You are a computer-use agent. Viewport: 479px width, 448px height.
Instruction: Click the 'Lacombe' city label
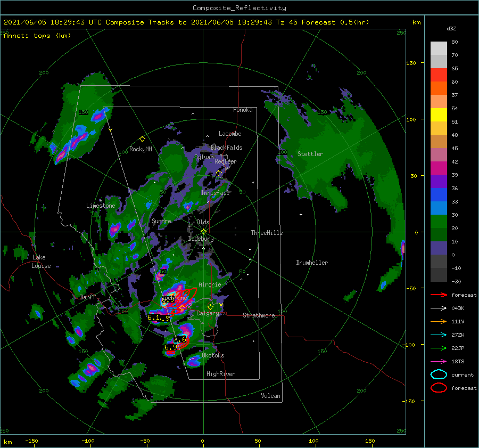coord(230,134)
